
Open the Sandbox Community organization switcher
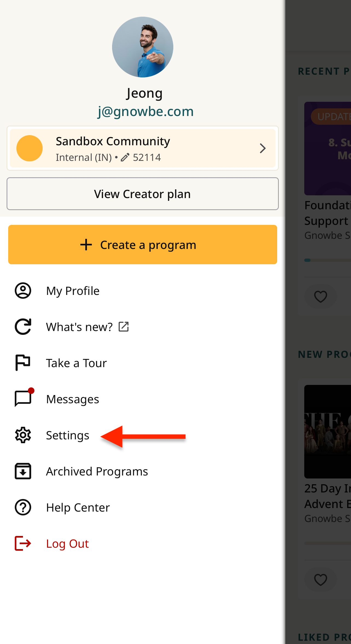point(143,148)
